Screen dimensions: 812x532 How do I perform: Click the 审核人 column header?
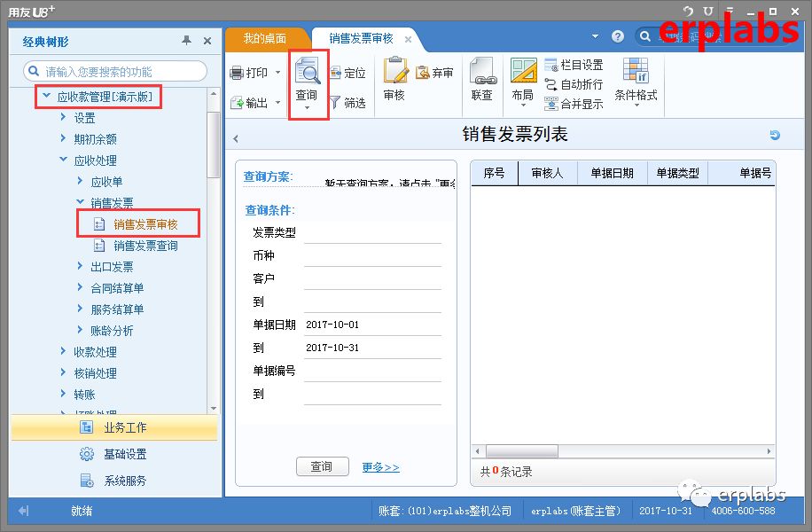[x=547, y=173]
